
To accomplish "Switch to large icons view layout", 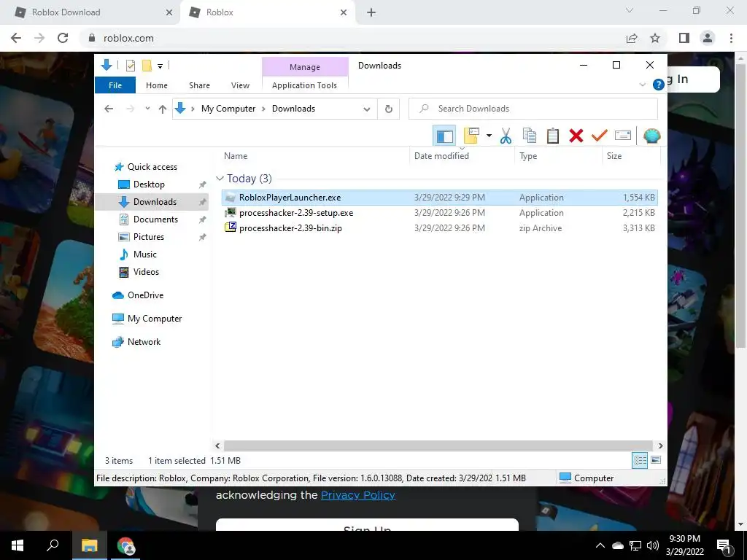I will tap(656, 460).
